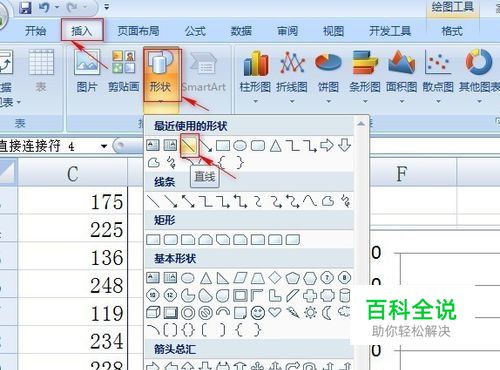Open the 页面布局 ribbon tab

click(x=138, y=31)
